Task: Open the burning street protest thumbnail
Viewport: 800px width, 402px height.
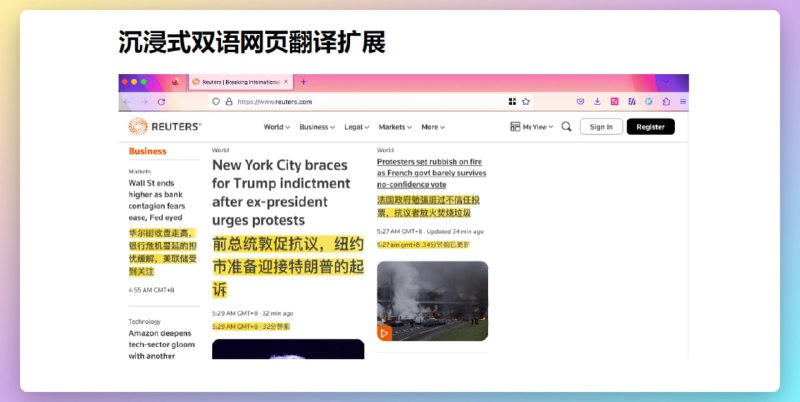Action: (433, 301)
